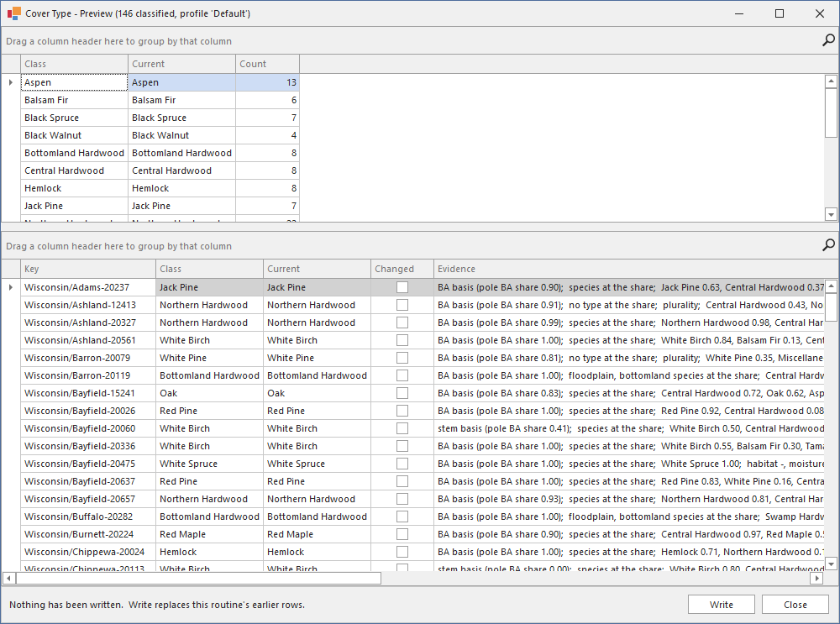The height and width of the screenshot is (624, 840).
Task: Sort upper grid by Current column header
Action: click(182, 64)
